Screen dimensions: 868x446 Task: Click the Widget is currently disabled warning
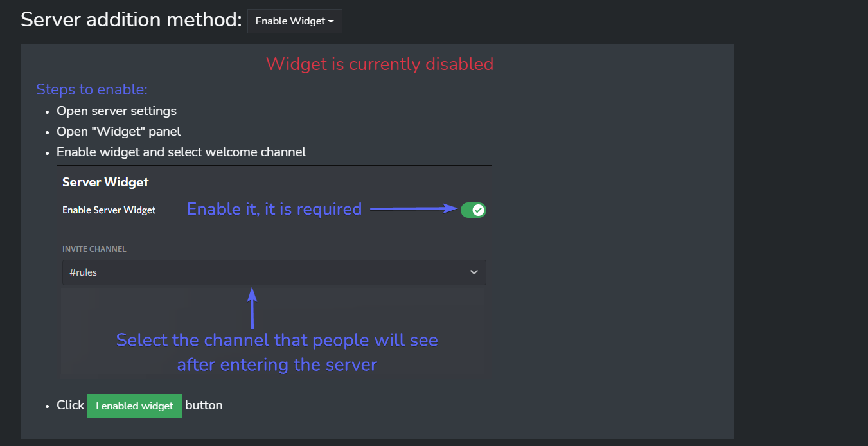(379, 64)
